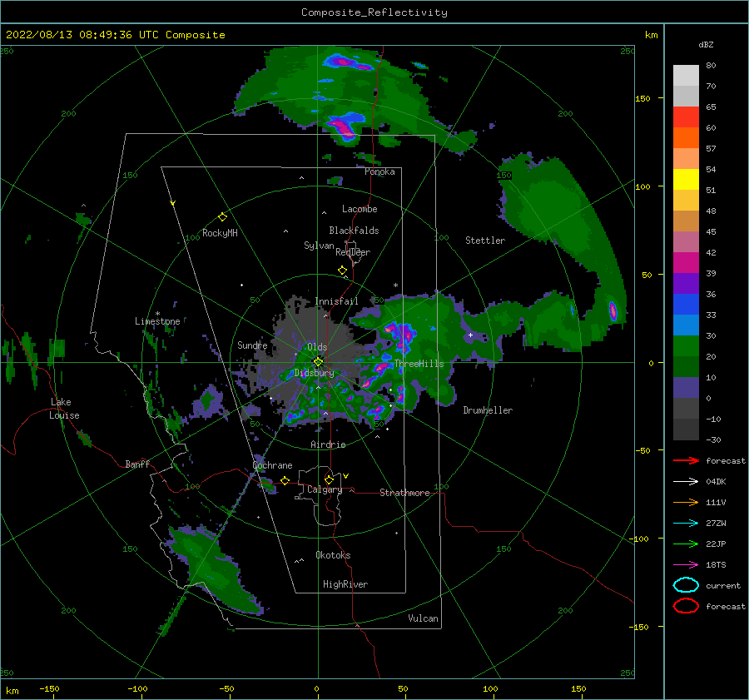Click the Limestone label

(x=157, y=321)
